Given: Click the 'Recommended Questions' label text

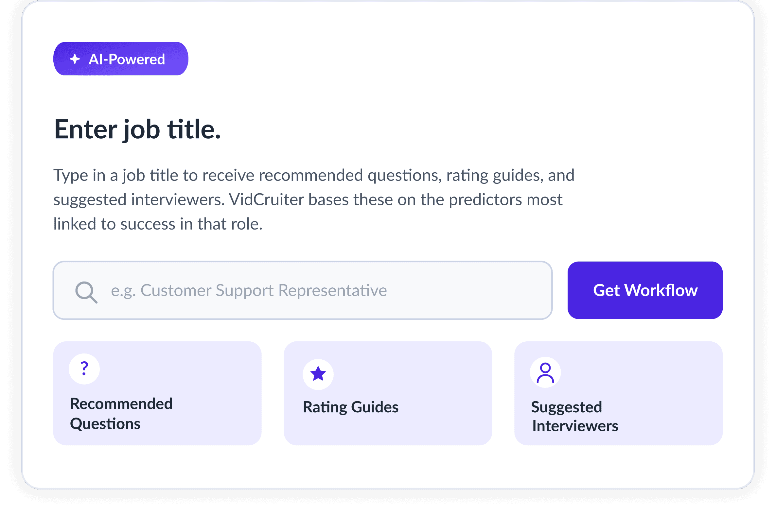Looking at the screenshot, I should point(121,414).
